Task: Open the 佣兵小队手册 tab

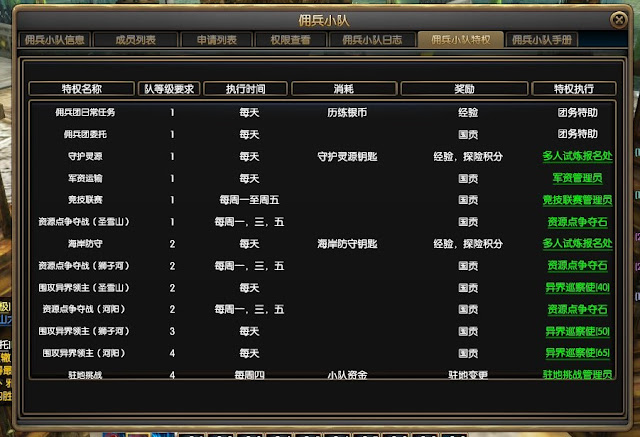Action: (542, 40)
